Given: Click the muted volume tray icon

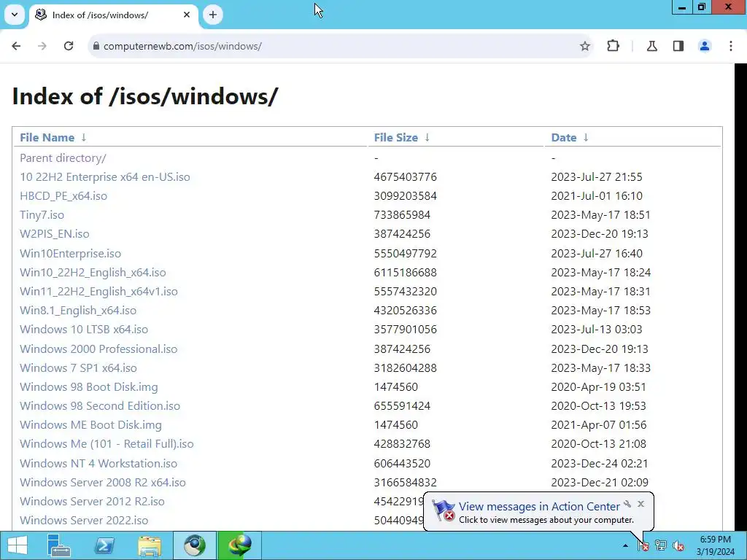Looking at the screenshot, I should tap(678, 545).
